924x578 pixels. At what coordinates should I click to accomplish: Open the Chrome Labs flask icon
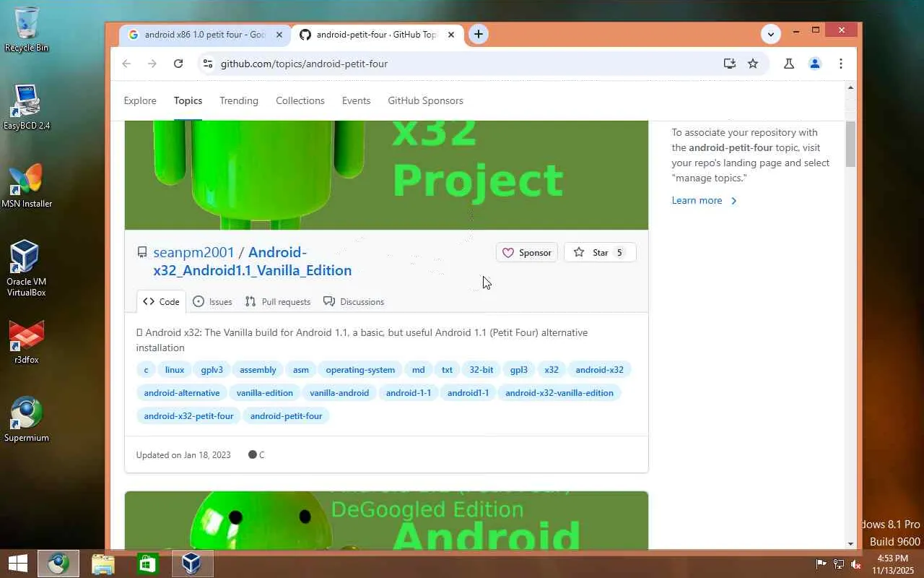click(789, 64)
